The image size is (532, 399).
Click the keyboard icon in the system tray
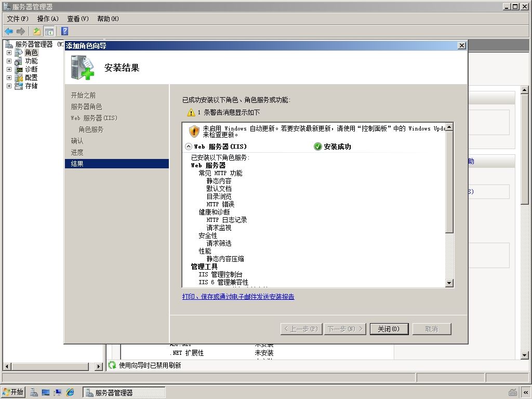[x=513, y=393]
